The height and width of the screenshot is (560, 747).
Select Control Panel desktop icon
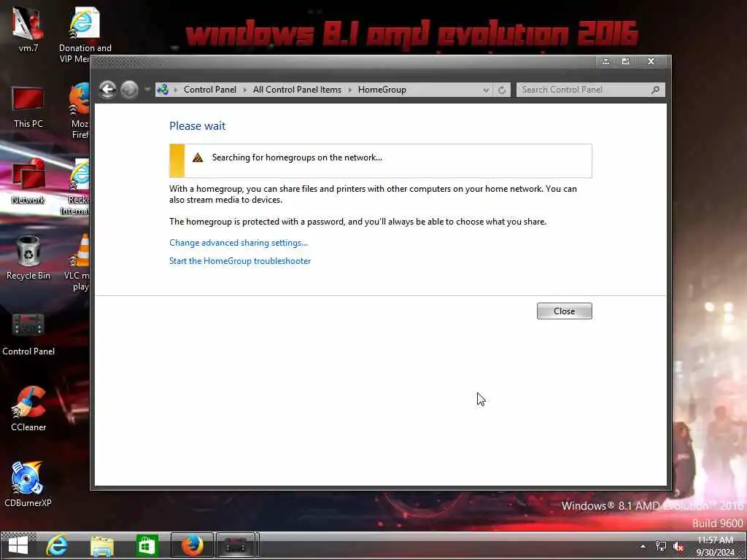tap(28, 334)
